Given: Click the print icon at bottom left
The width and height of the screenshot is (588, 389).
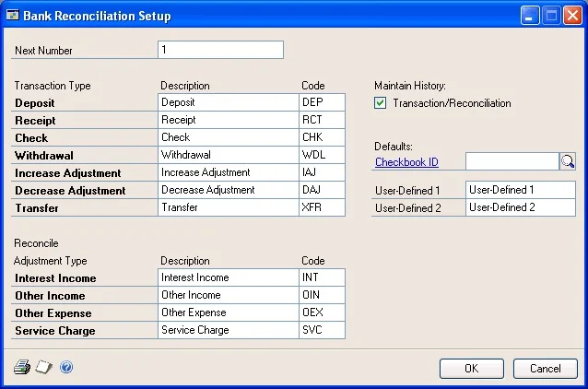Looking at the screenshot, I should coord(22,367).
